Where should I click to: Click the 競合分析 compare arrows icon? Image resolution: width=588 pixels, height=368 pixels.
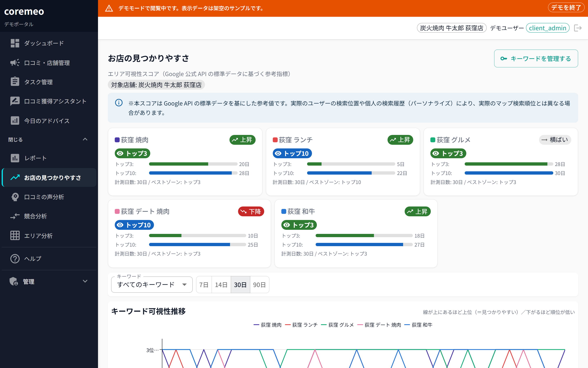[15, 216]
